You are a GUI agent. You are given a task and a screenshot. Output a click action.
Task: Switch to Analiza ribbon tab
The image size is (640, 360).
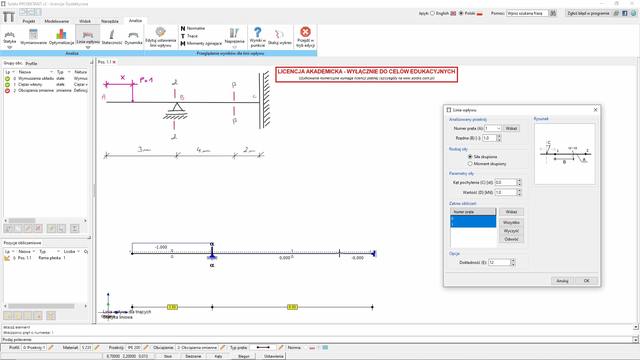(x=135, y=20)
